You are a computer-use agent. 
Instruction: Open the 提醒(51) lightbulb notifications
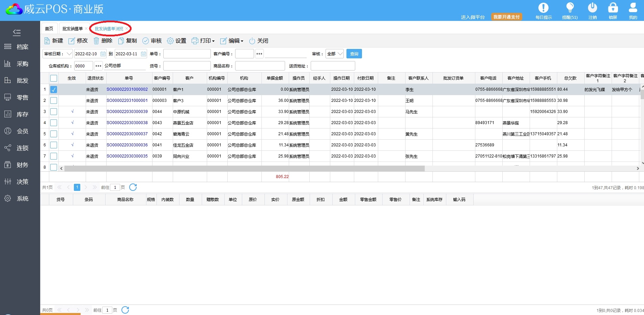tap(570, 8)
